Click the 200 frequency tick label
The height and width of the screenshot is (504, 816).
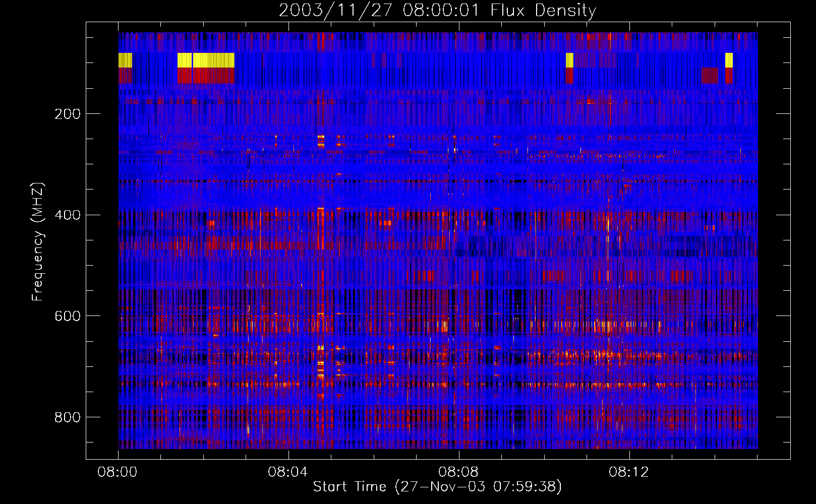pyautogui.click(x=68, y=114)
